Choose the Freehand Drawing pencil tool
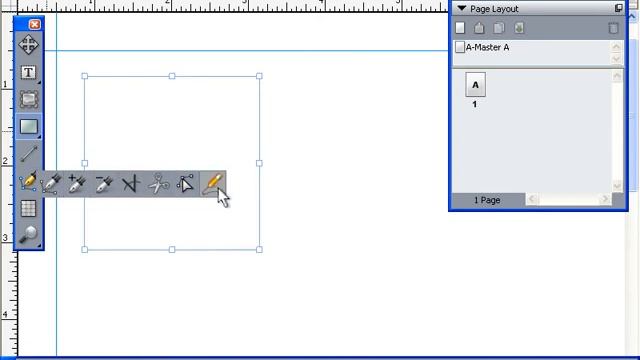Viewport: 640px width, 360px height. pyautogui.click(x=213, y=183)
